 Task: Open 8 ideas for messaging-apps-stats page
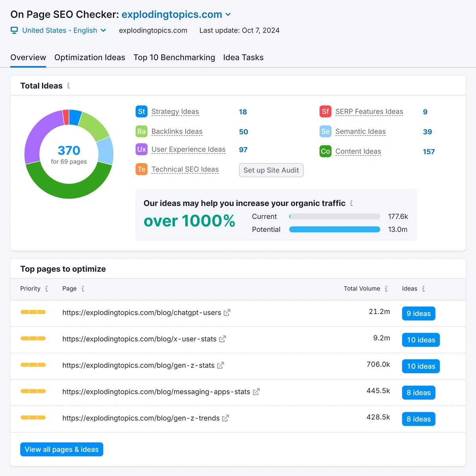tap(418, 393)
